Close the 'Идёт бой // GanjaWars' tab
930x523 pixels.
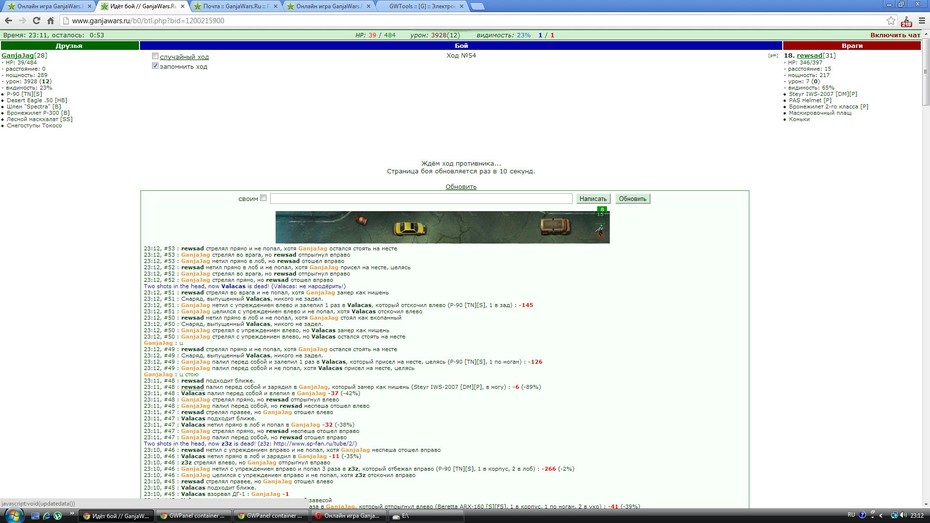182,6
